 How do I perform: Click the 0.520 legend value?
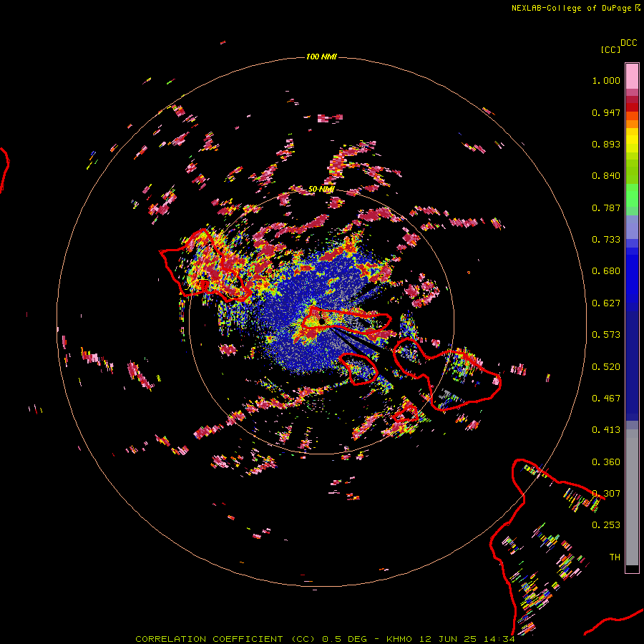pos(606,367)
